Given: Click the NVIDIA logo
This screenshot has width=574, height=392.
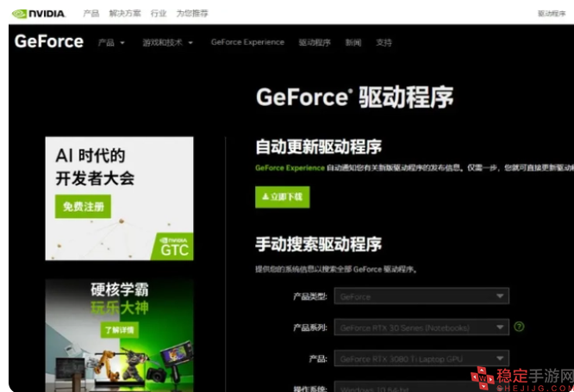Looking at the screenshot, I should 39,14.
